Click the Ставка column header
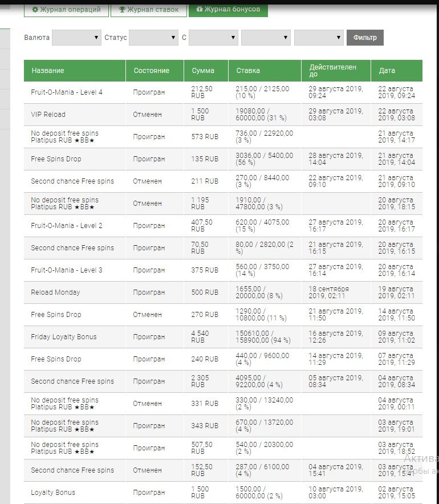Screen dimensions: 439x504 248,71
